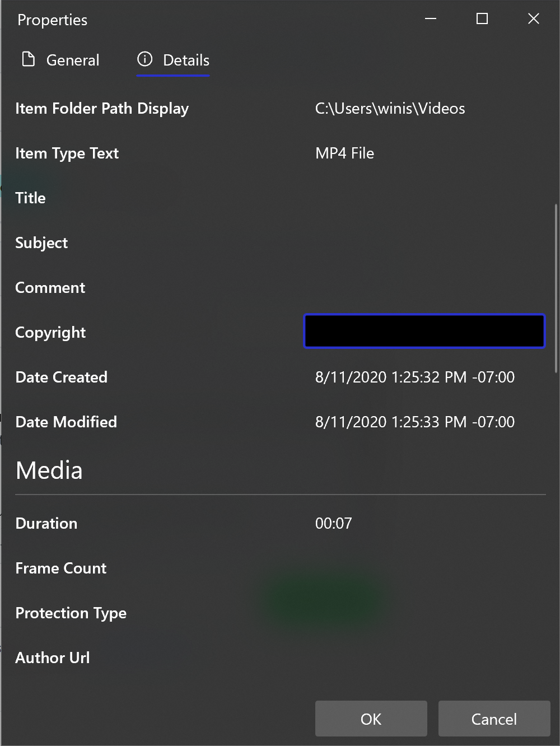The width and height of the screenshot is (560, 746).
Task: Click the Frame Count field label
Action: [60, 568]
